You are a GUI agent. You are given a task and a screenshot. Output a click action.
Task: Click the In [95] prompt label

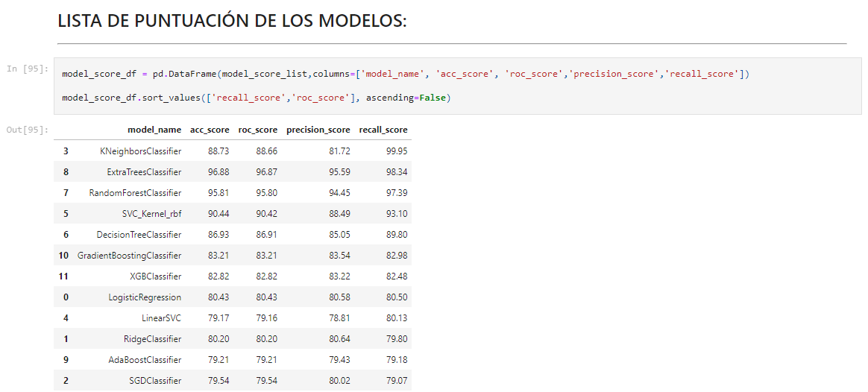click(x=28, y=69)
